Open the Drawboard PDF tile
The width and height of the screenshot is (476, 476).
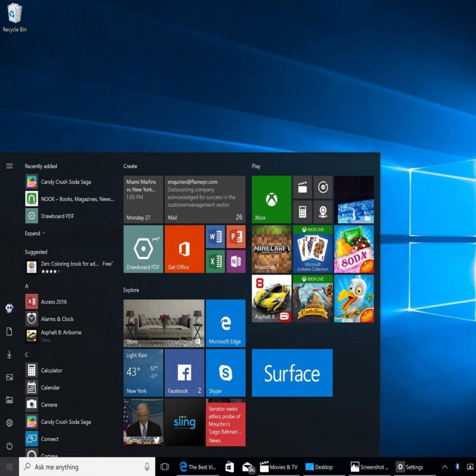coord(143,249)
